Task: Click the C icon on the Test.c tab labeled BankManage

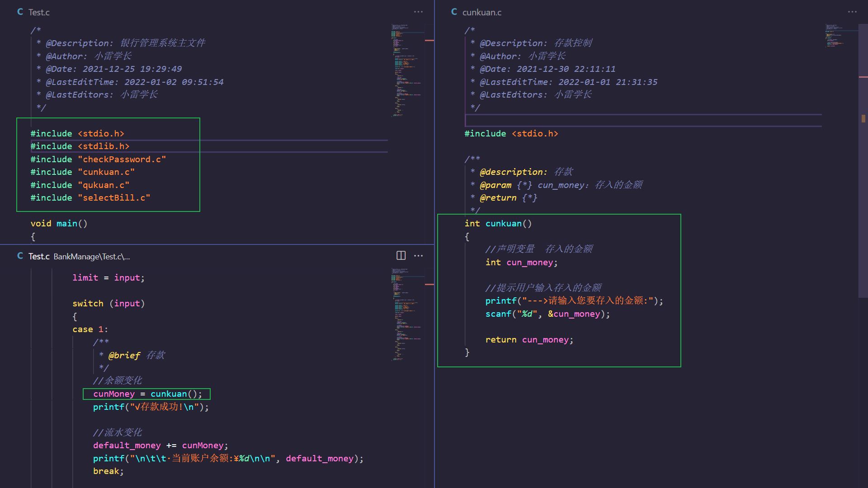Action: click(x=20, y=256)
